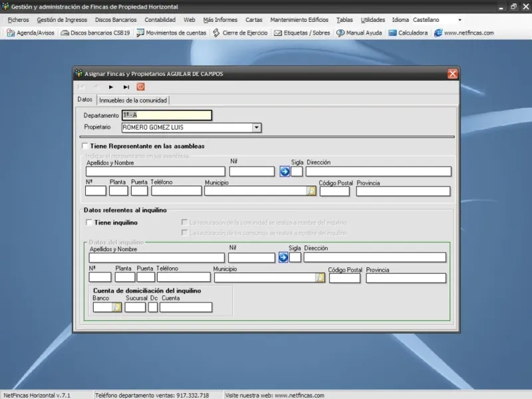Visit www.netfincas.com toolbar link
The image size is (532, 399).
click(439, 33)
